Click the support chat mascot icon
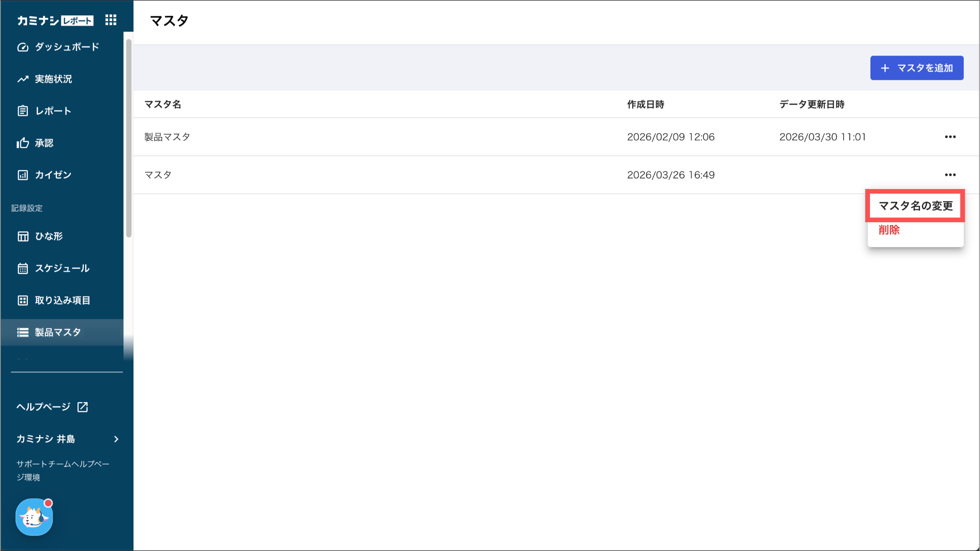 [x=34, y=517]
